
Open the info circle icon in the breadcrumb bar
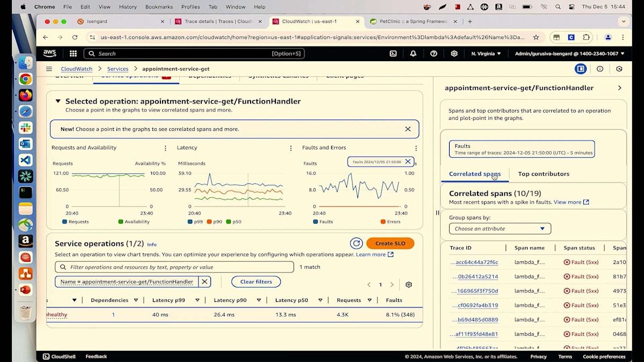(x=600, y=69)
